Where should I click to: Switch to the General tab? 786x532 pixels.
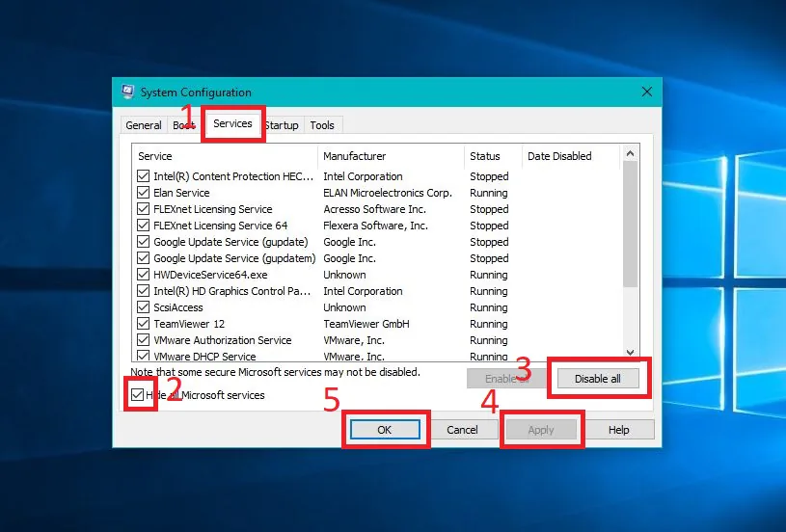144,125
